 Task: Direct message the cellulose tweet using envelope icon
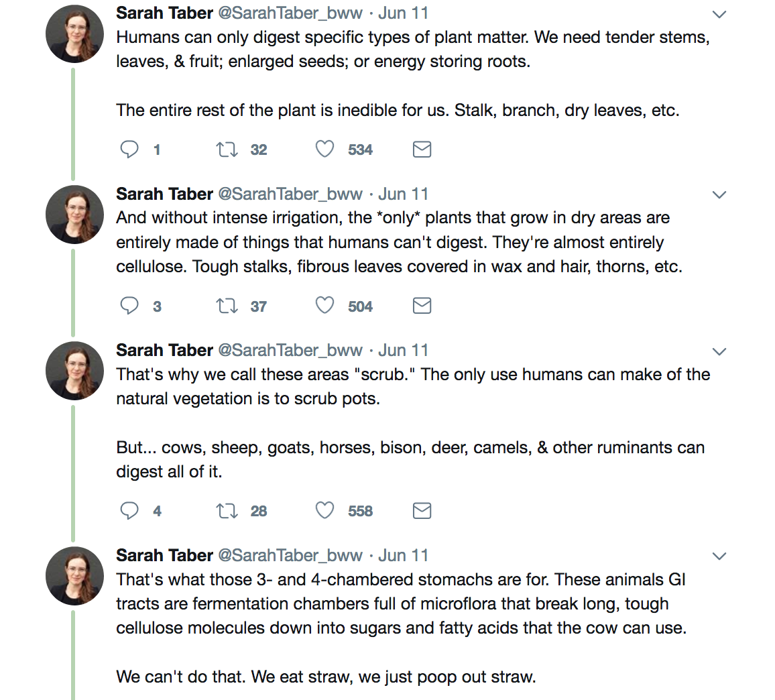point(422,306)
